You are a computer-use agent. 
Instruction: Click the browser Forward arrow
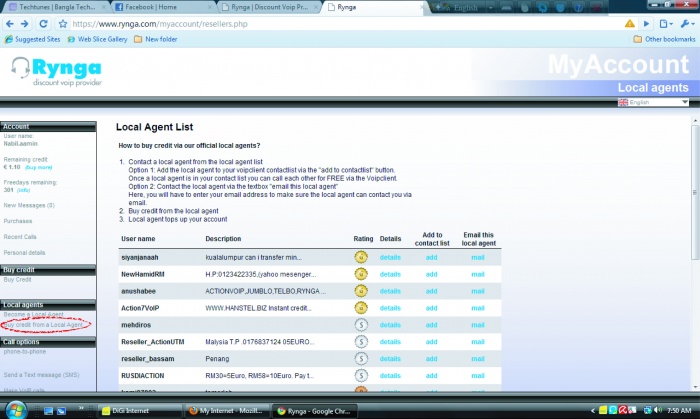click(25, 24)
